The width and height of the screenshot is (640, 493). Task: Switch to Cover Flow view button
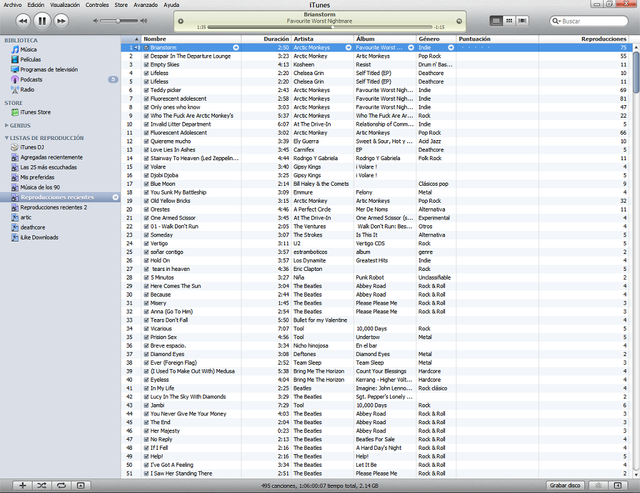tap(522, 20)
